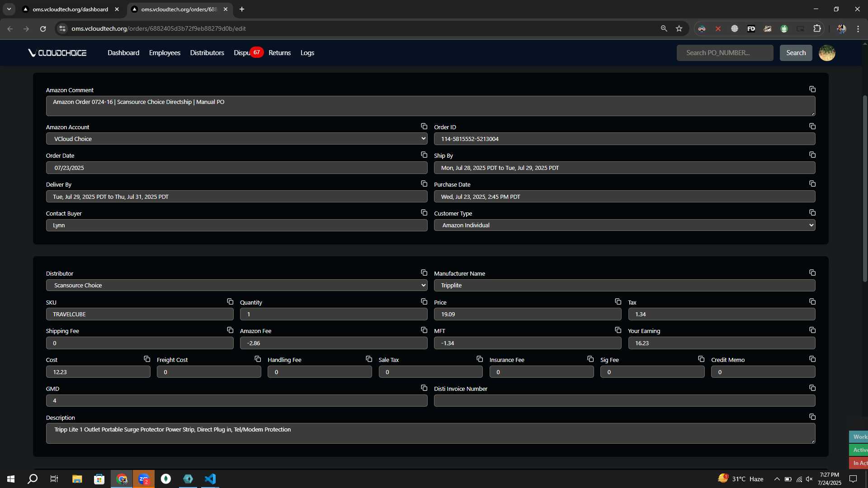
Task: Copy the Shipping Fee value
Action: pyautogui.click(x=230, y=330)
